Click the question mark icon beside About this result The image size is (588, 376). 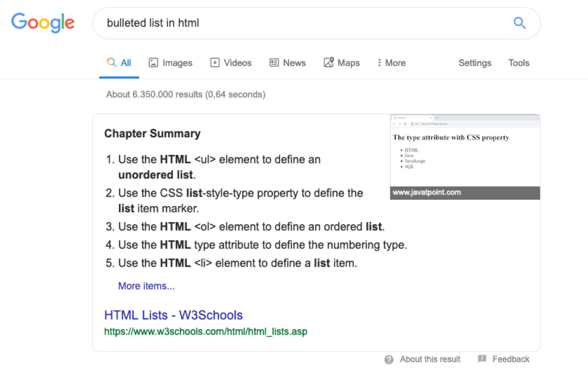[x=389, y=359]
